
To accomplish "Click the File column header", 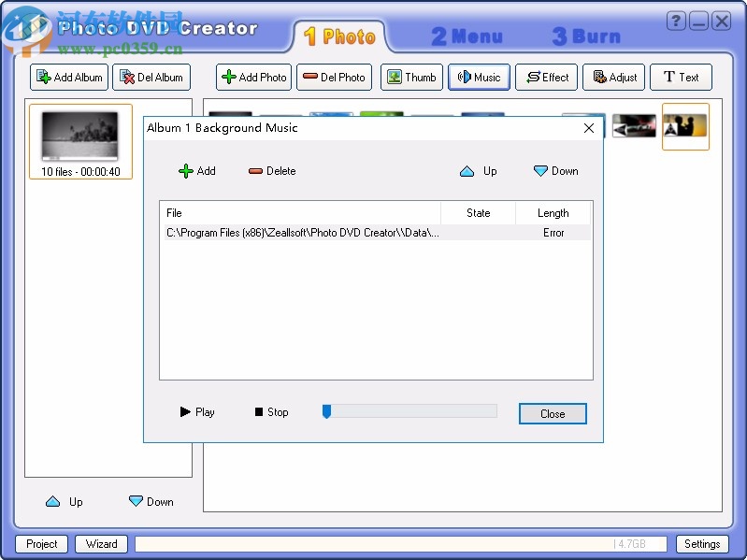I will click(x=301, y=213).
